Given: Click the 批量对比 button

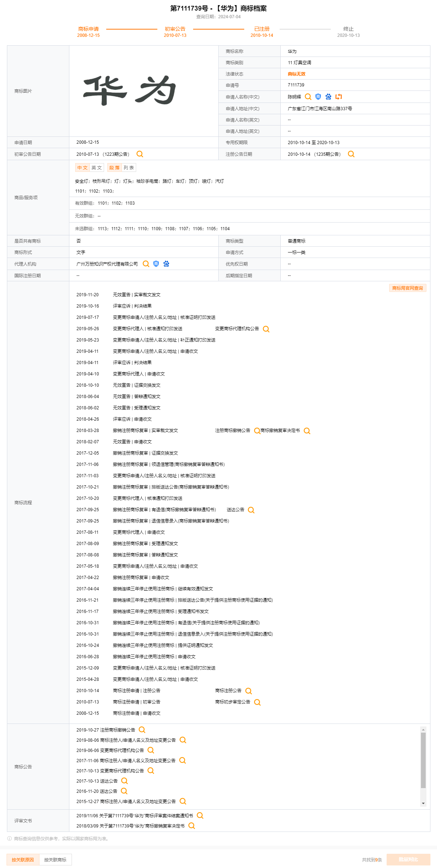Looking at the screenshot, I should point(408,860).
